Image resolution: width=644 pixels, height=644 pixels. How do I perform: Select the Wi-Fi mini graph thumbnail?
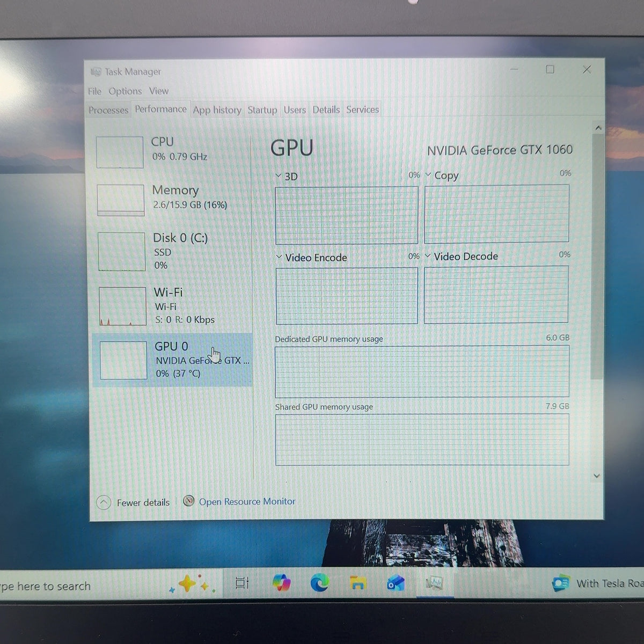[122, 306]
